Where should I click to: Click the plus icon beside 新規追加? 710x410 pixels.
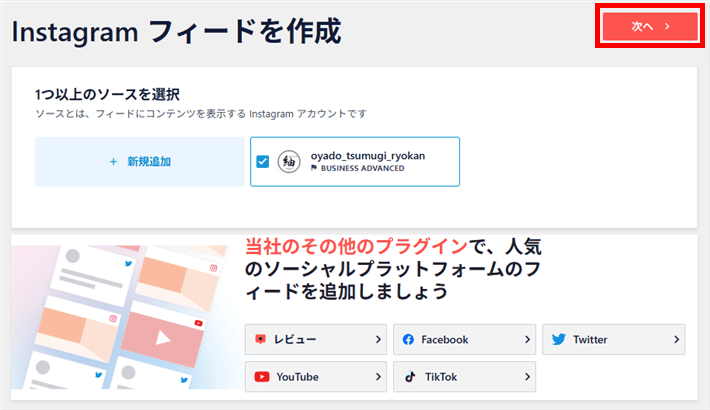click(113, 161)
